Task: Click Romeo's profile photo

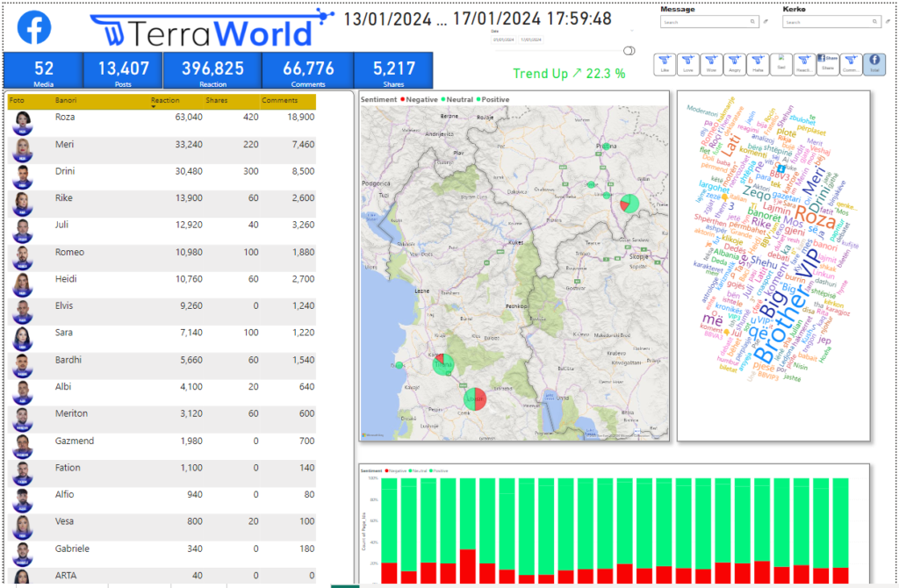Action: click(23, 258)
